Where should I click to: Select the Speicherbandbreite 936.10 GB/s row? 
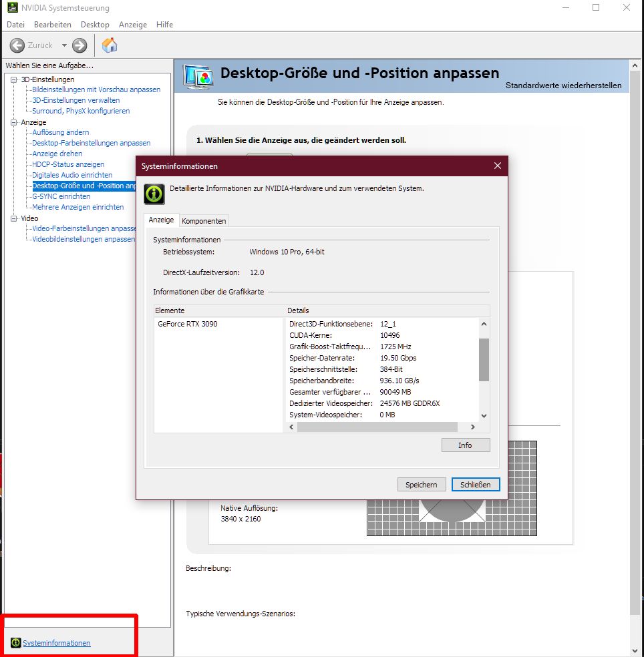tap(354, 381)
